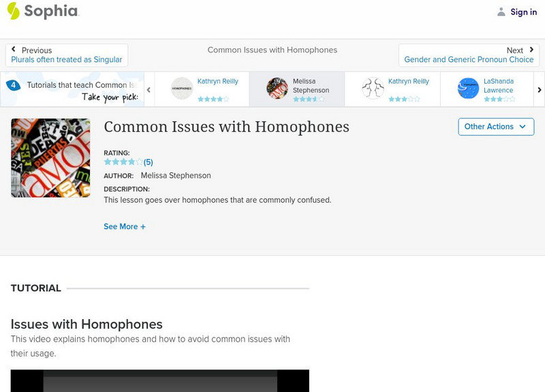Go to Previous: Plurals often treated as Singular
Screen dimensions: 545x392
67,55
